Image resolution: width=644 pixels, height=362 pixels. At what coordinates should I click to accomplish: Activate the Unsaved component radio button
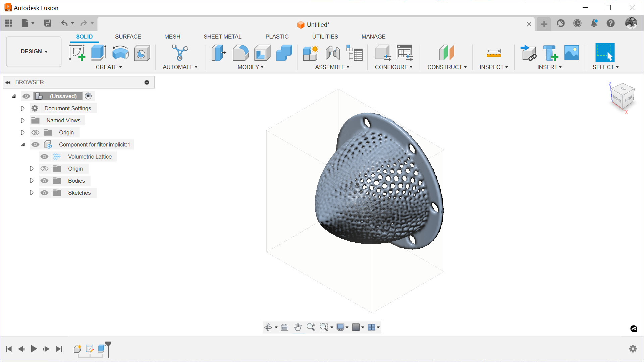tap(88, 96)
